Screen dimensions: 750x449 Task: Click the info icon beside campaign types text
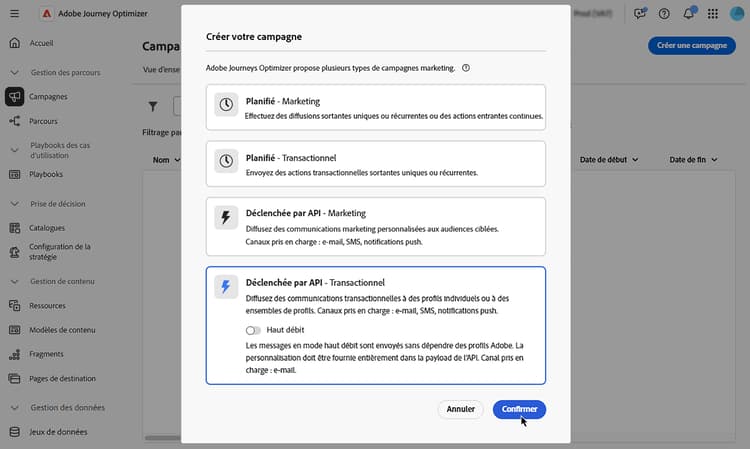pos(466,68)
